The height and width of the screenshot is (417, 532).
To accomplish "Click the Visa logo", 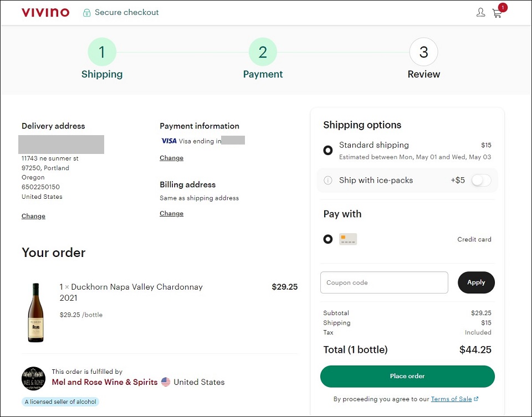I will (x=169, y=141).
